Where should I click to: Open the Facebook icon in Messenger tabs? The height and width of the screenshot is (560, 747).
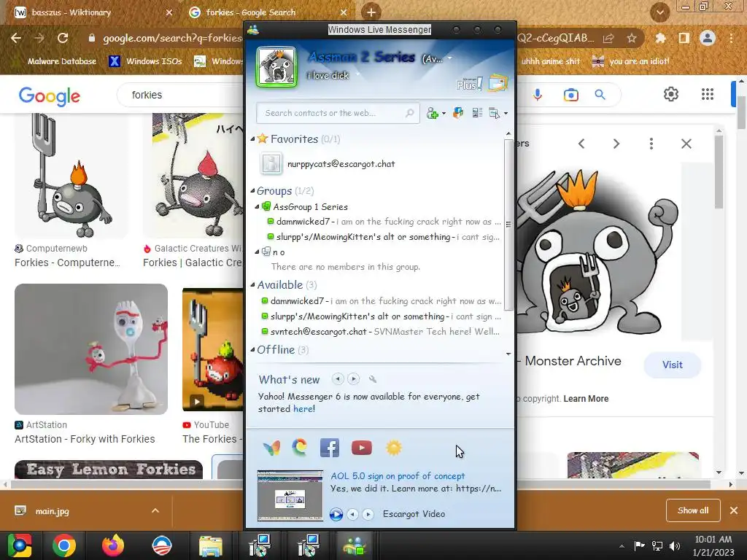coord(330,448)
